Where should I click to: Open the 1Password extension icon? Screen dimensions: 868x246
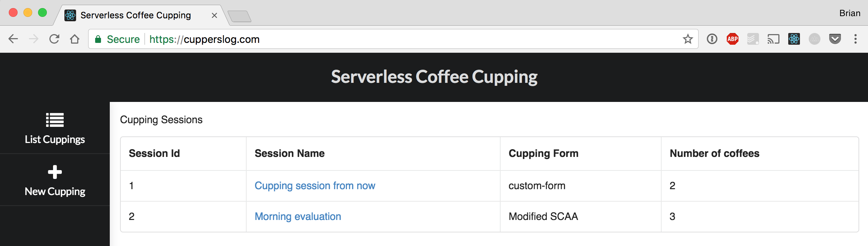[712, 39]
